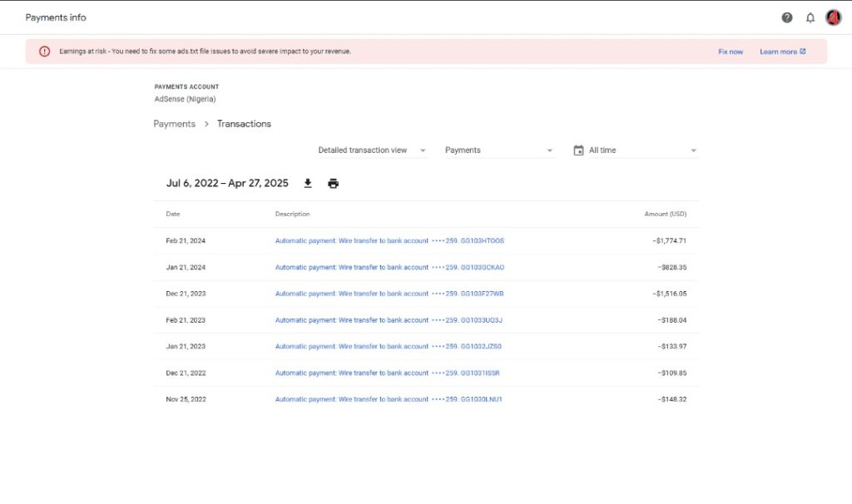Viewport: 852px width, 504px height.
Task: Click the calendar icon beside All time
Action: pos(578,151)
